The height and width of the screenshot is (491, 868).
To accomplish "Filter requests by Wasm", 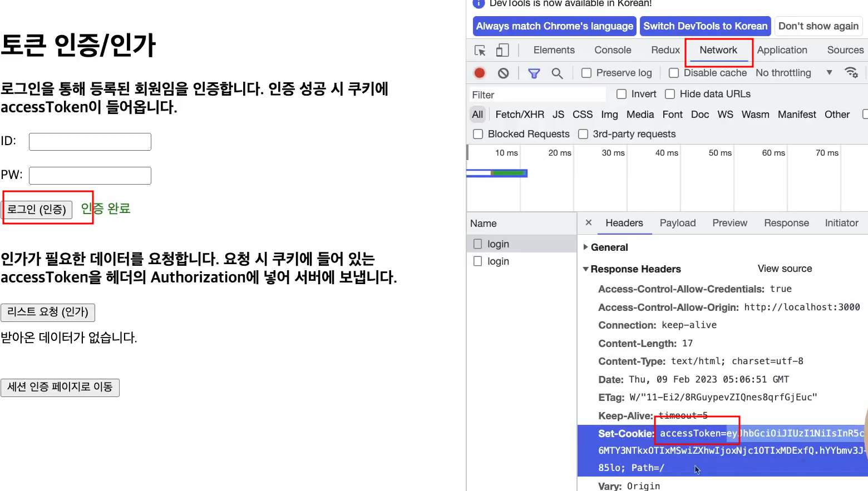I will coord(755,115).
